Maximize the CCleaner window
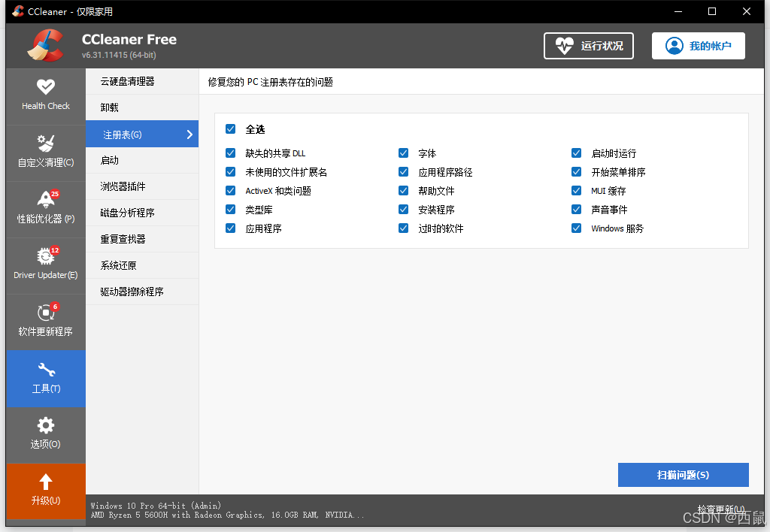This screenshot has width=770, height=532. click(x=712, y=11)
